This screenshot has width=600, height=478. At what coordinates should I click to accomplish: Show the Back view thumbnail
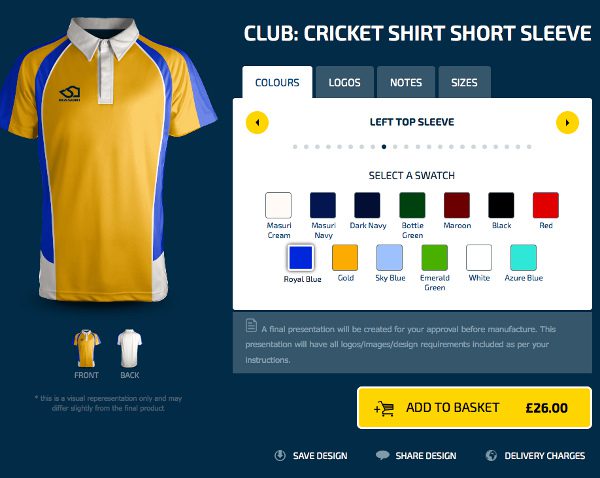click(129, 348)
